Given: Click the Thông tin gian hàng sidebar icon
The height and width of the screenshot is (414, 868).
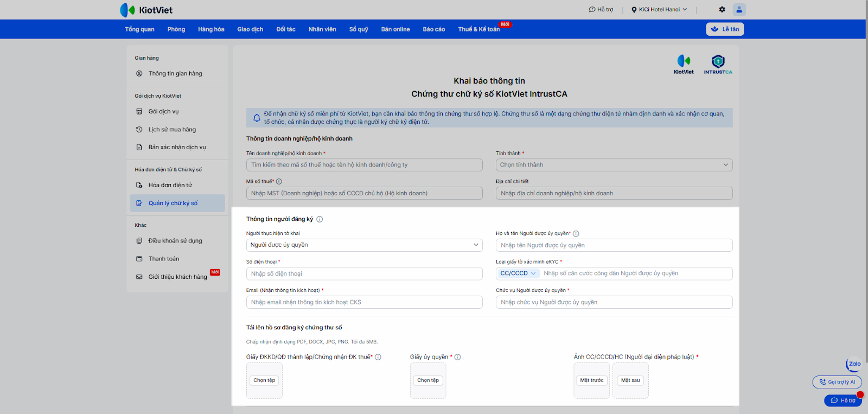Looking at the screenshot, I should point(139,73).
